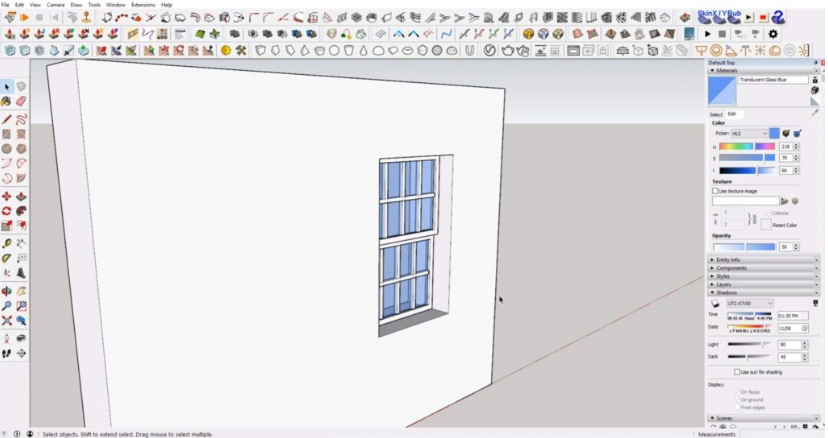This screenshot has width=828, height=438.
Task: Select the Zoom magnifier tool
Action: (6, 306)
